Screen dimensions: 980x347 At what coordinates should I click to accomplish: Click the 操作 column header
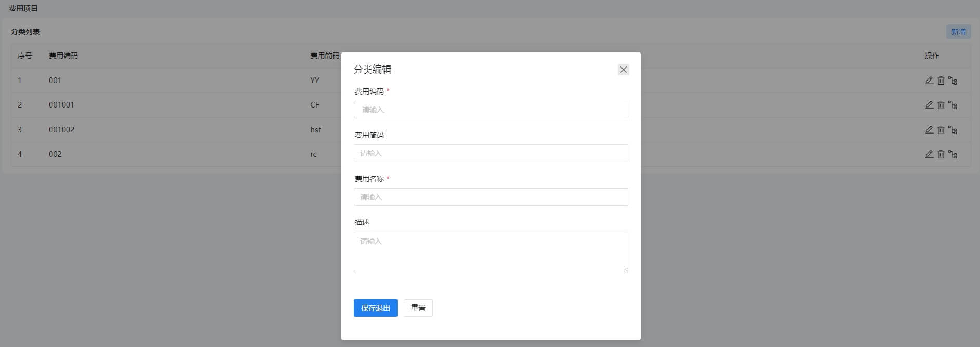(x=932, y=56)
